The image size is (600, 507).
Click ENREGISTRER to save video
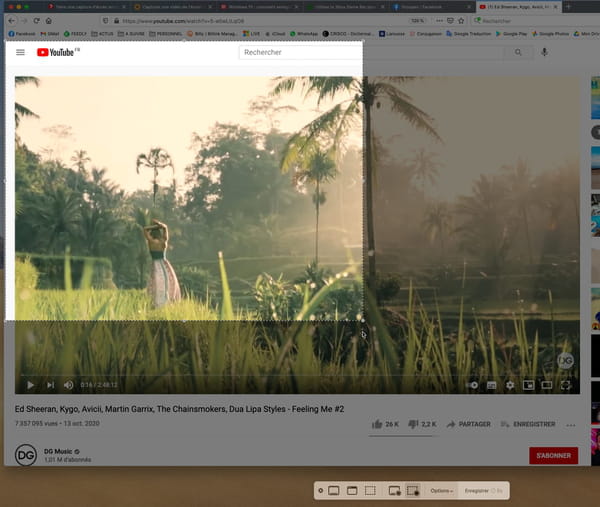(x=528, y=424)
